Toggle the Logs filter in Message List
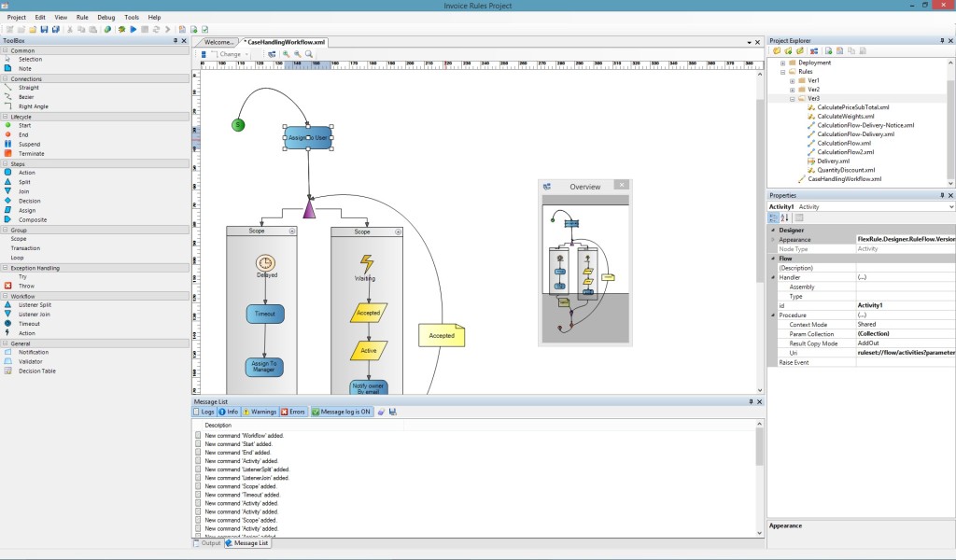 click(x=204, y=412)
